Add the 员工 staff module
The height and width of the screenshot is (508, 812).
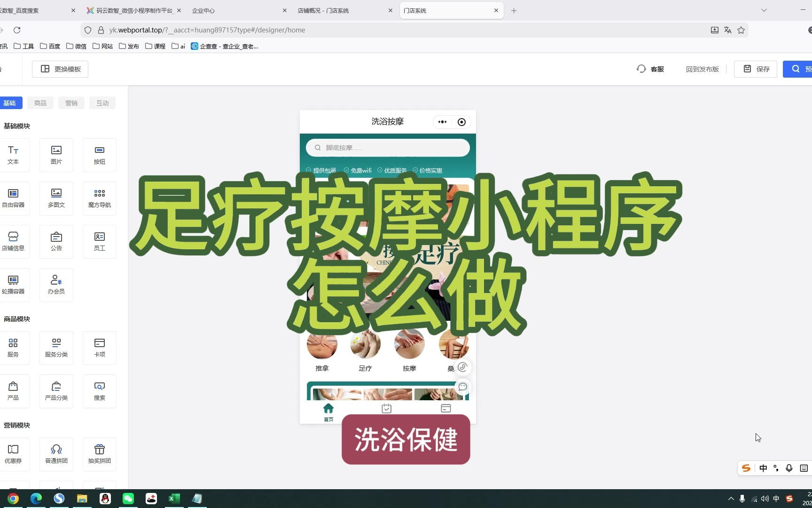pos(100,242)
